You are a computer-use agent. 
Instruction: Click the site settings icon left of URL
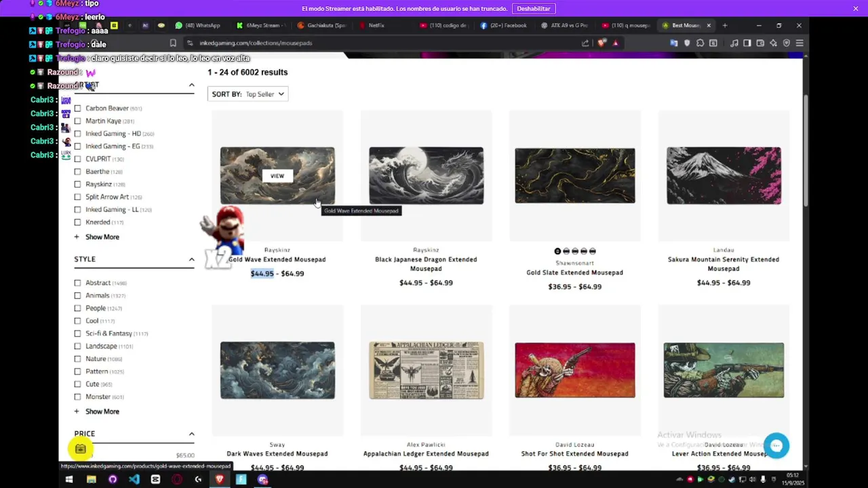190,43
